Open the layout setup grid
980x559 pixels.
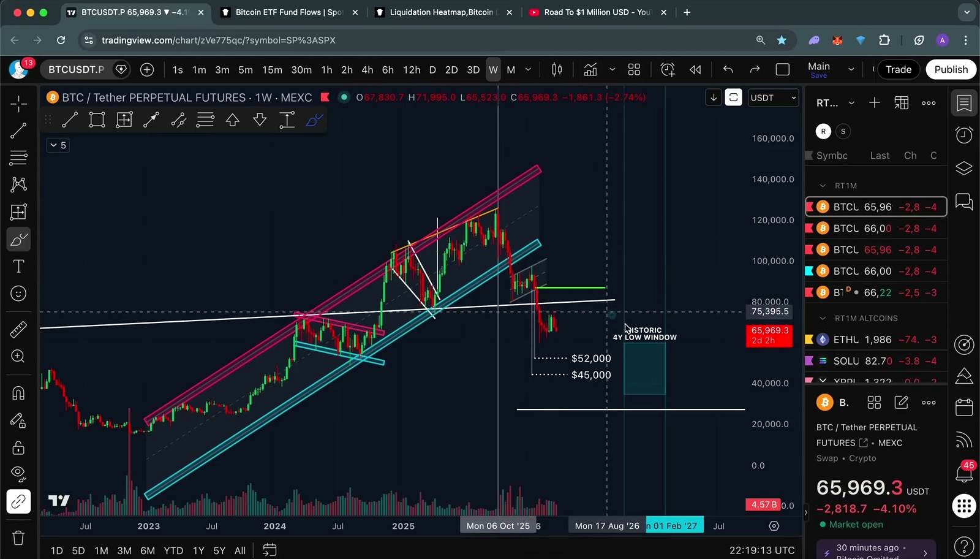point(634,70)
